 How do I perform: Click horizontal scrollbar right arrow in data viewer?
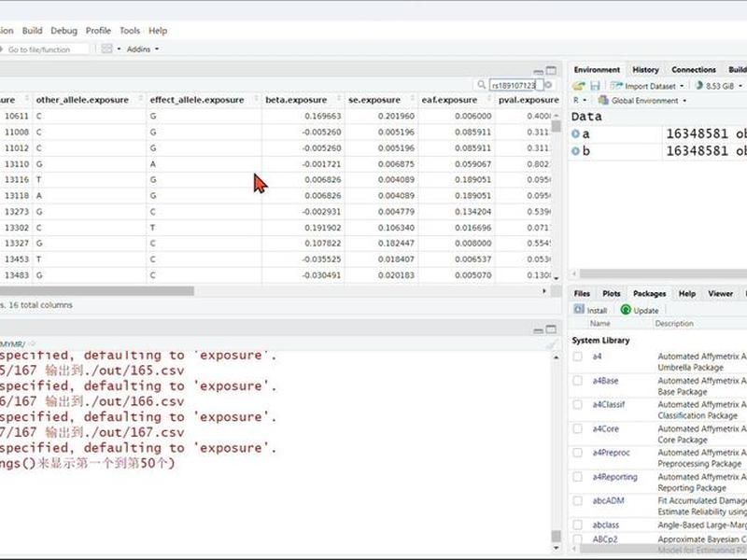544,291
